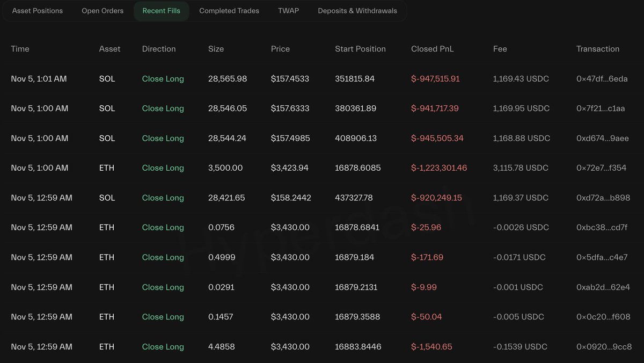
Task: Open the ETH transaction 0x72e7...f354
Action: pos(601,168)
